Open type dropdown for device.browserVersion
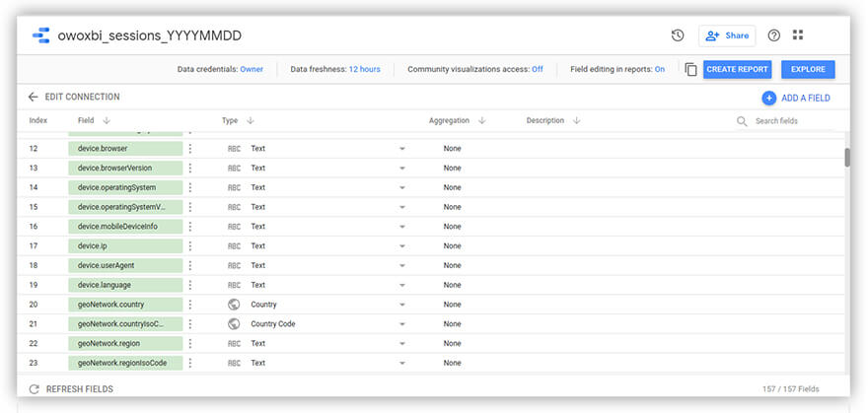 coord(402,169)
